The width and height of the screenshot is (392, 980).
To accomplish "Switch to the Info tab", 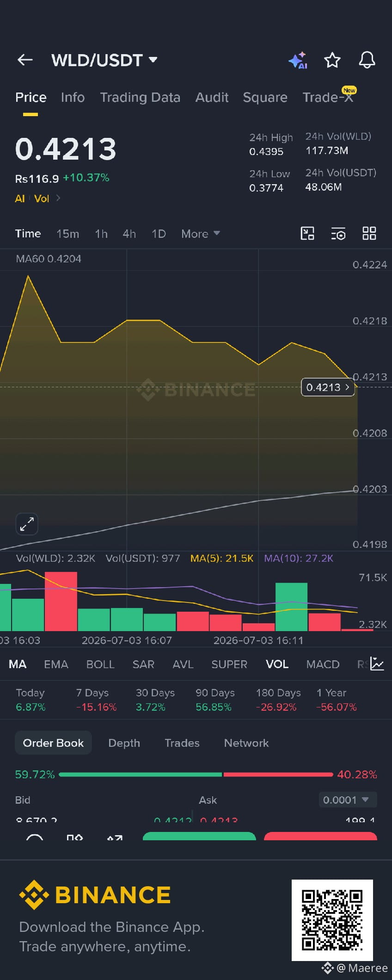I will click(x=73, y=98).
